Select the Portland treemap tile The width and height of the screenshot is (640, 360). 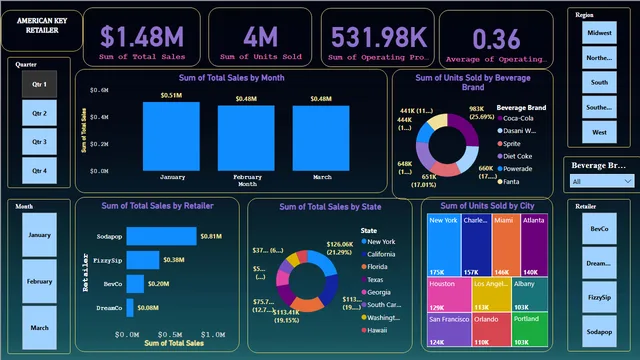click(530, 330)
